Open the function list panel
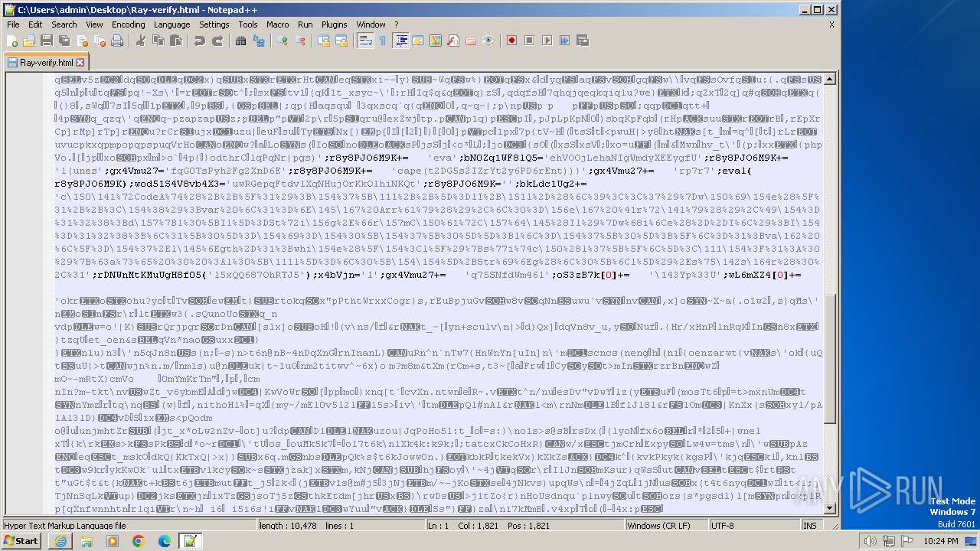The width and height of the screenshot is (980, 551). pos(453,41)
